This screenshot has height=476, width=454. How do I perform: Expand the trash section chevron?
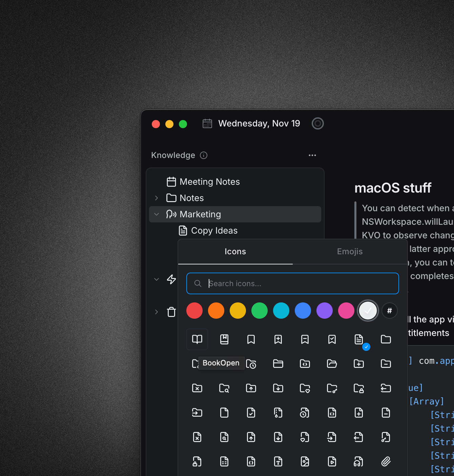coord(157,312)
